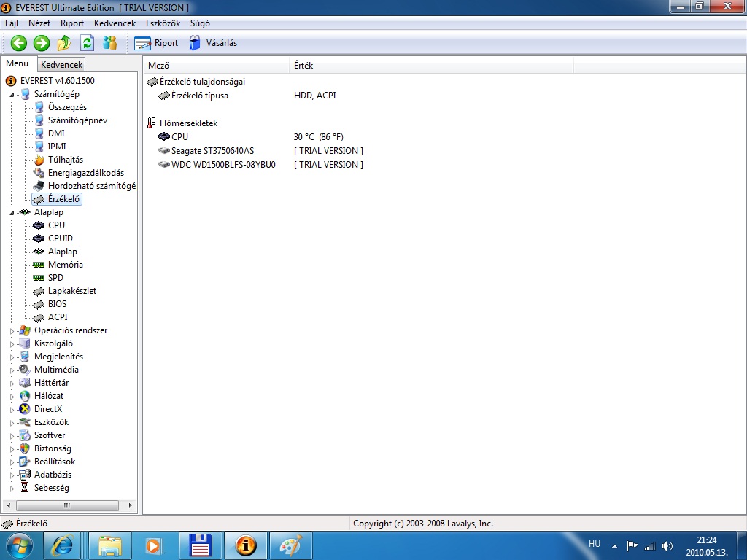Open Windows Media Player from taskbar
The width and height of the screenshot is (747, 560).
(x=153, y=545)
